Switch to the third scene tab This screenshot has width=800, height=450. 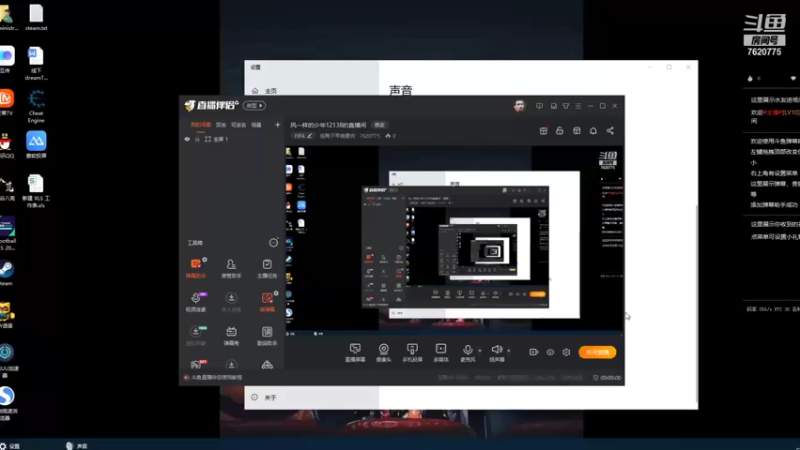tap(238, 124)
